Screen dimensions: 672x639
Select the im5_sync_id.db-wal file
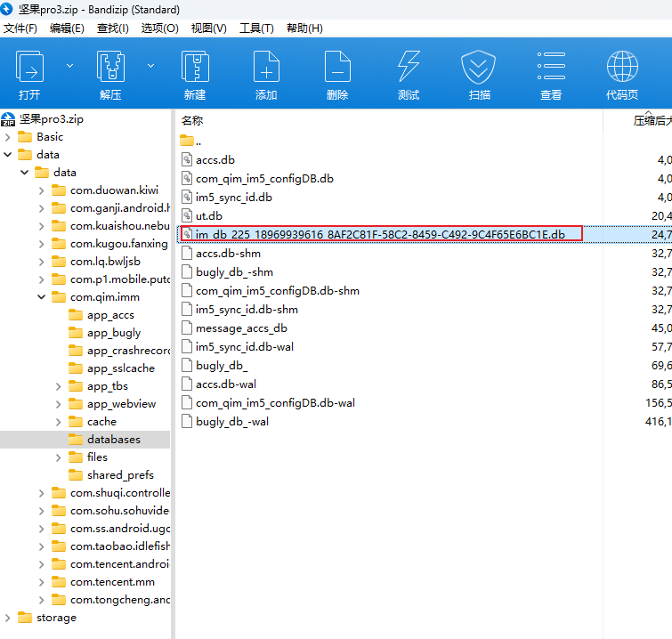245,347
